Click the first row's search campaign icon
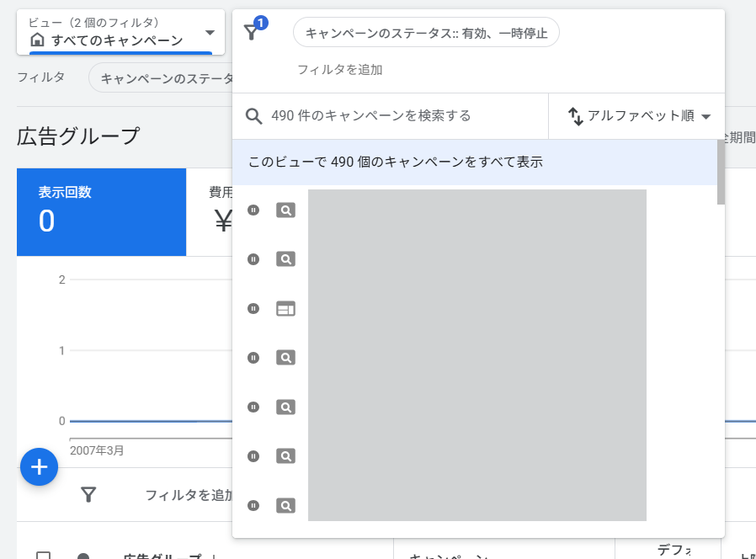The image size is (756, 559). (x=286, y=210)
